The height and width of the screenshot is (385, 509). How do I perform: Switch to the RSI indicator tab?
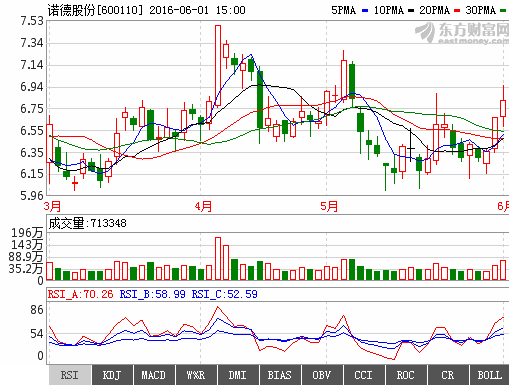point(70,375)
